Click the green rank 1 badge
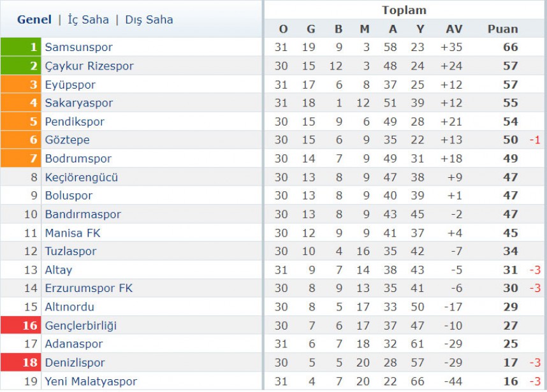This screenshot has height=392, width=547. [x=21, y=47]
